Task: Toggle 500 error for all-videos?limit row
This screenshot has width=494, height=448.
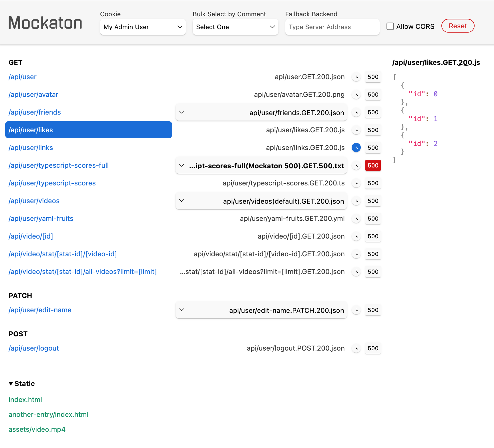Action: 373,272
